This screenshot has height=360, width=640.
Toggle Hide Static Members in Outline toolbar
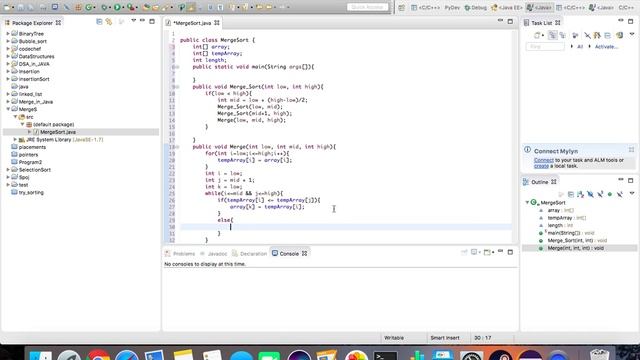[x=600, y=194]
